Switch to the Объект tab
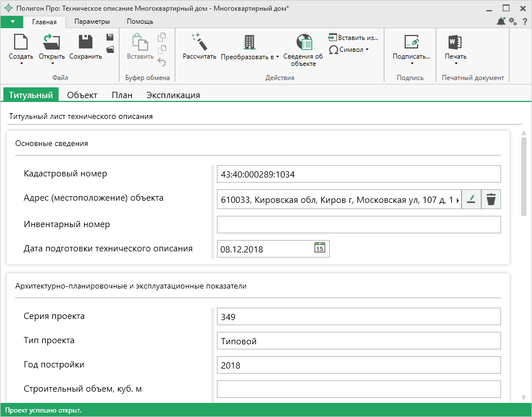The height and width of the screenshot is (417, 532). pyautogui.click(x=82, y=95)
